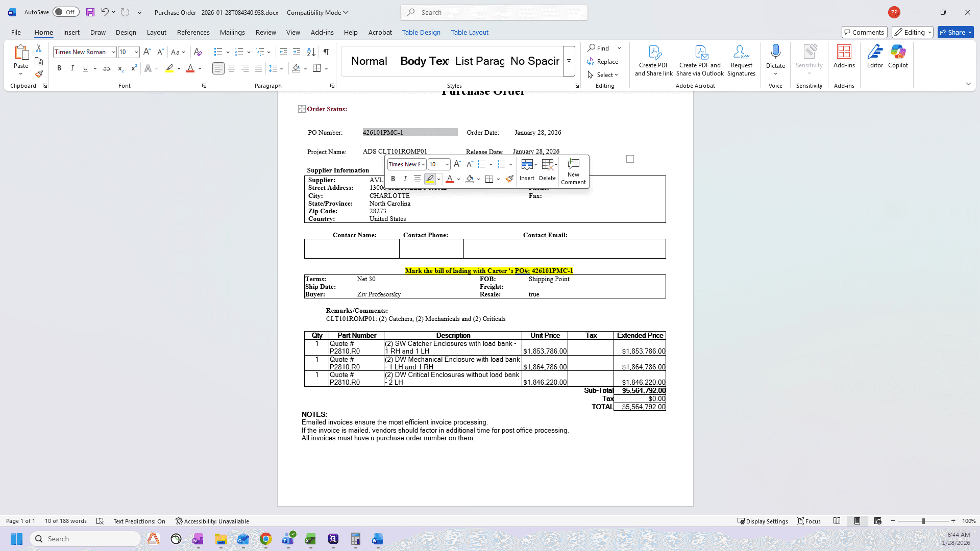This screenshot has height=551, width=980.
Task: Click the Share button
Action: (955, 32)
